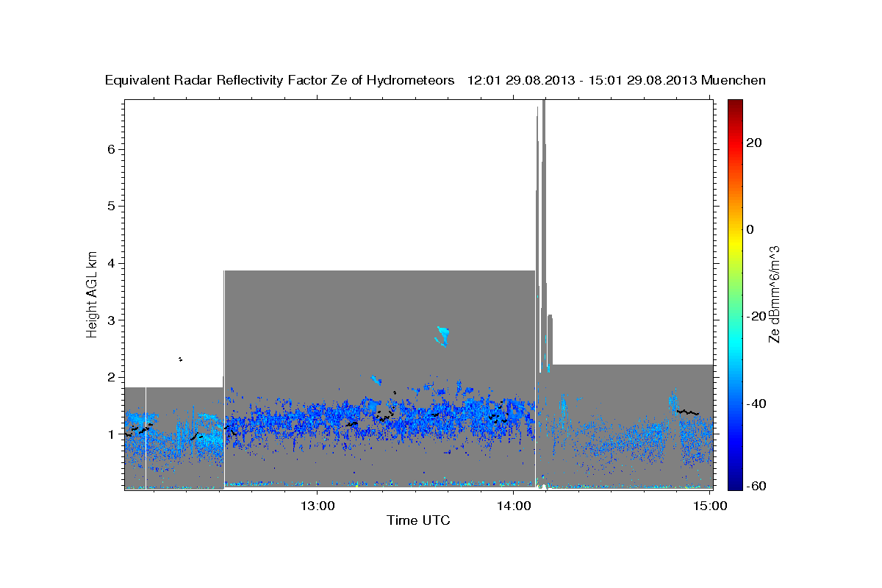Click the '15:00' time tick label

(x=709, y=506)
